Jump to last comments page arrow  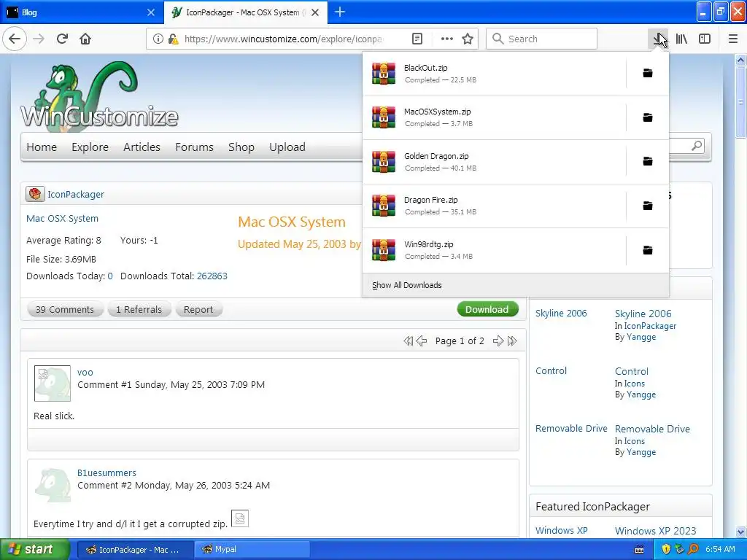[x=512, y=341]
